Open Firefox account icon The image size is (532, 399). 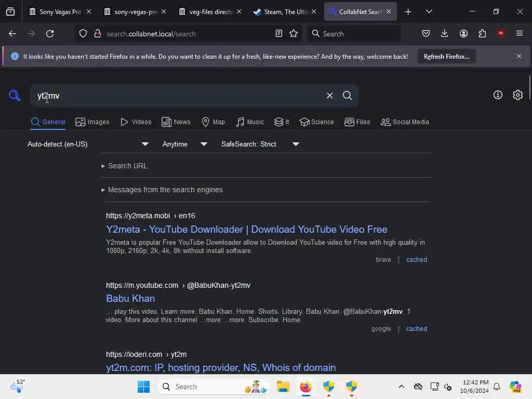463,34
